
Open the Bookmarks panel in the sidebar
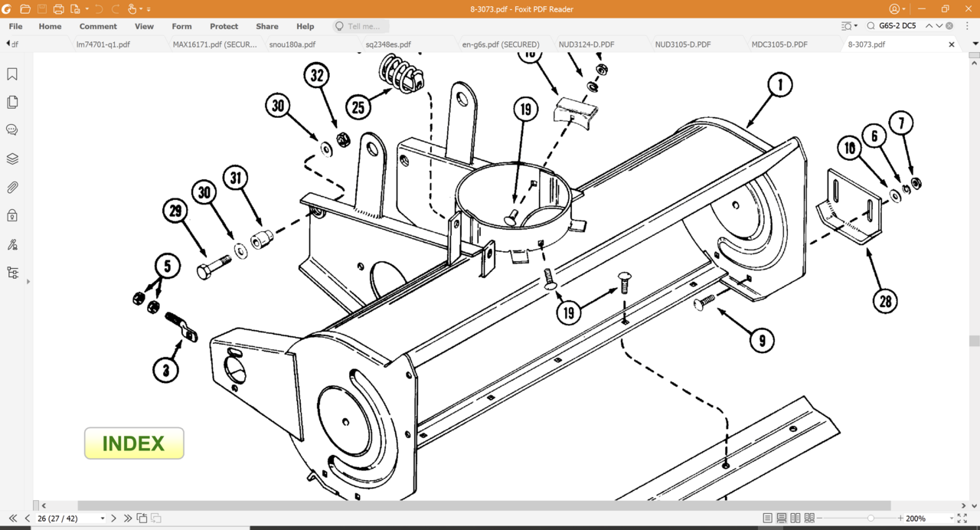[x=12, y=74]
